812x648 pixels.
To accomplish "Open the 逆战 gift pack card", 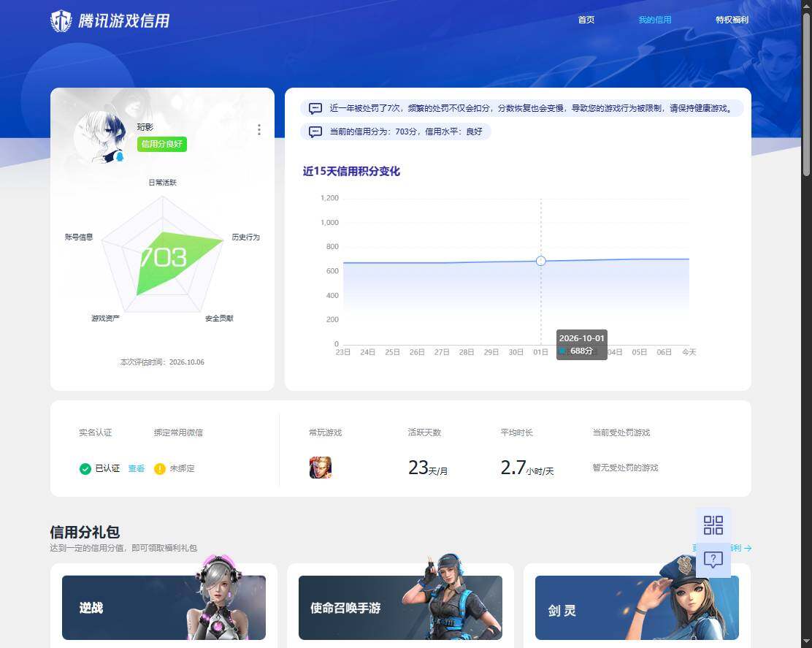I will [164, 607].
